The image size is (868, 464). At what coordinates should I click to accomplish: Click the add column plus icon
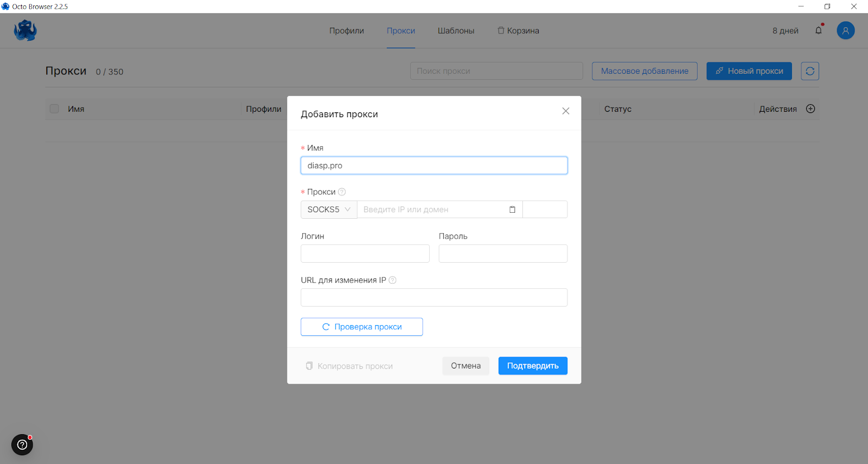tap(810, 109)
